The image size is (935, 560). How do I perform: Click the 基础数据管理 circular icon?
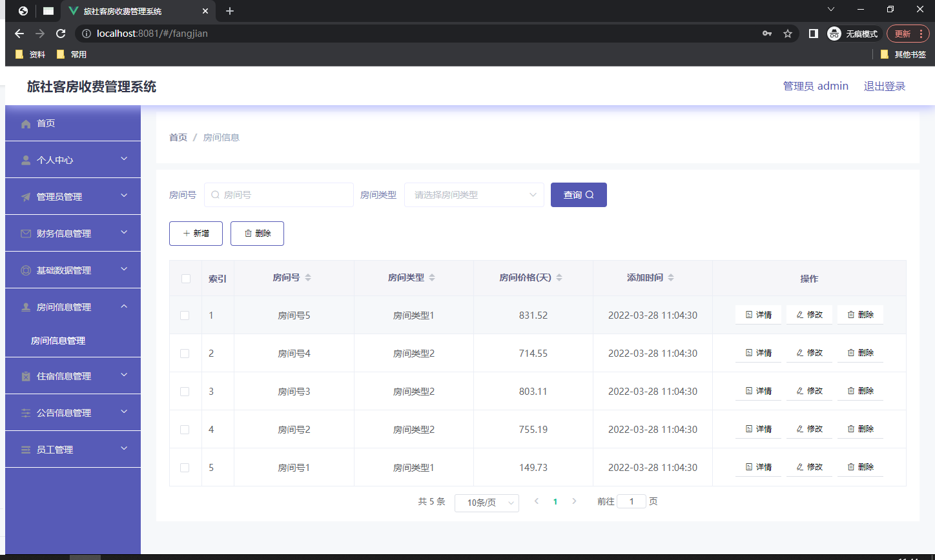[25, 270]
